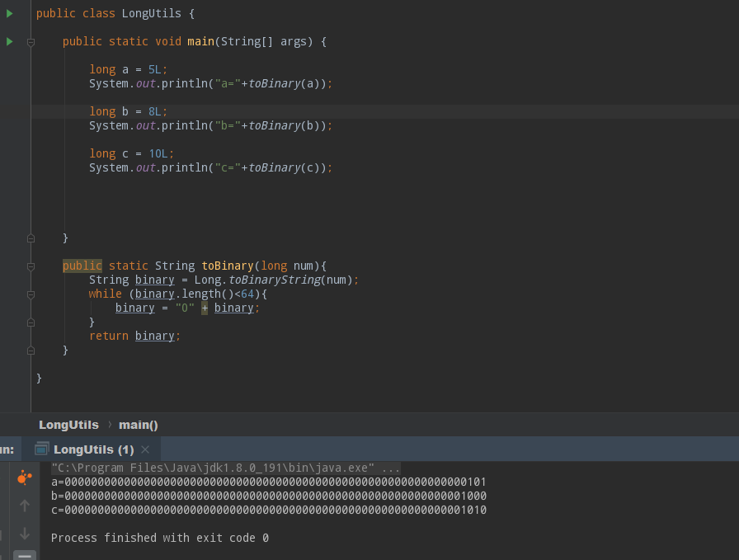Collapse the main method fold marker
The image size is (739, 560).
31,42
